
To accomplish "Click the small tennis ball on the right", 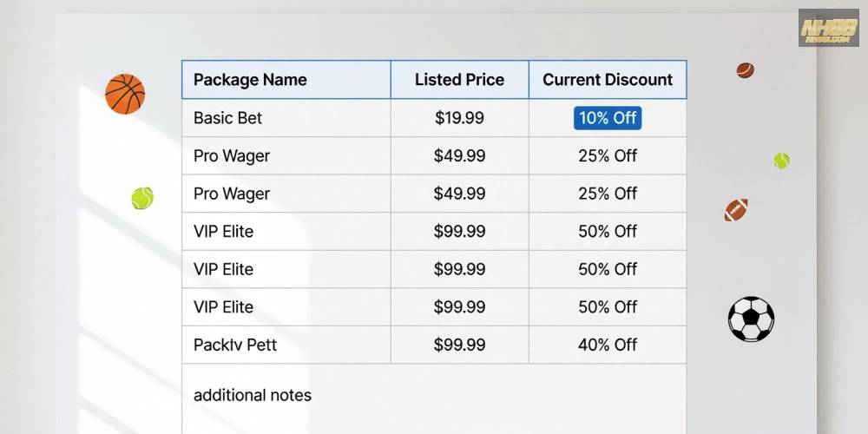I will pyautogui.click(x=781, y=161).
